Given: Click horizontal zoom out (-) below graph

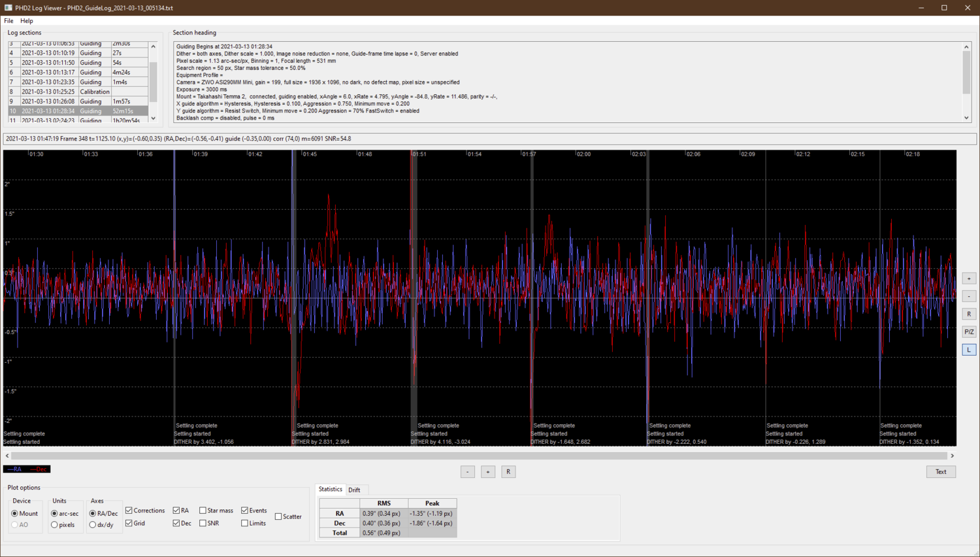Looking at the screenshot, I should point(467,472).
